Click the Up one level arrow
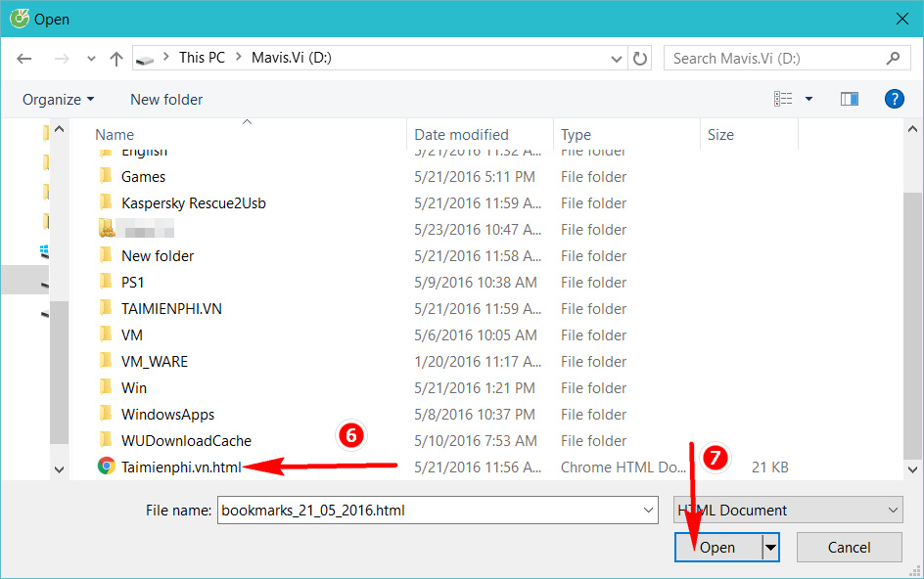The height and width of the screenshot is (579, 924). [x=116, y=59]
